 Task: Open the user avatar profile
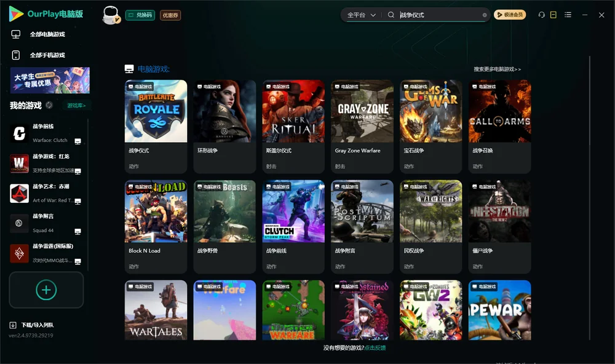111,15
